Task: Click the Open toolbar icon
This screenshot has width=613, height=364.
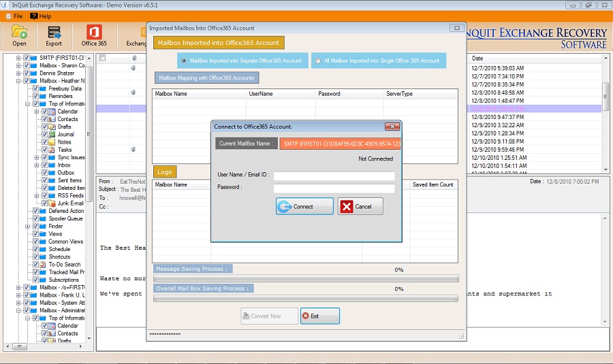Action: (19, 35)
